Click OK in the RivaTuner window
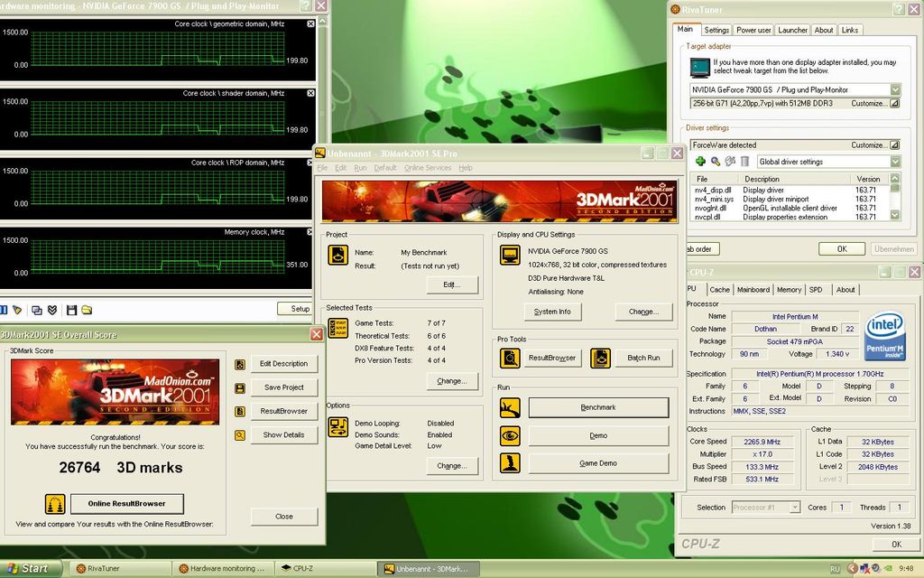The image size is (924, 578). [842, 249]
